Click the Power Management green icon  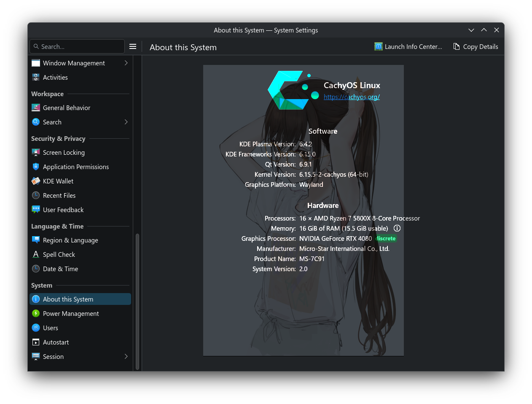pyautogui.click(x=36, y=313)
